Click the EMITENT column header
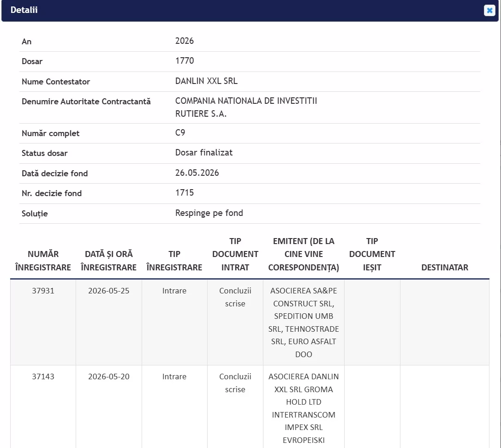 click(x=304, y=254)
